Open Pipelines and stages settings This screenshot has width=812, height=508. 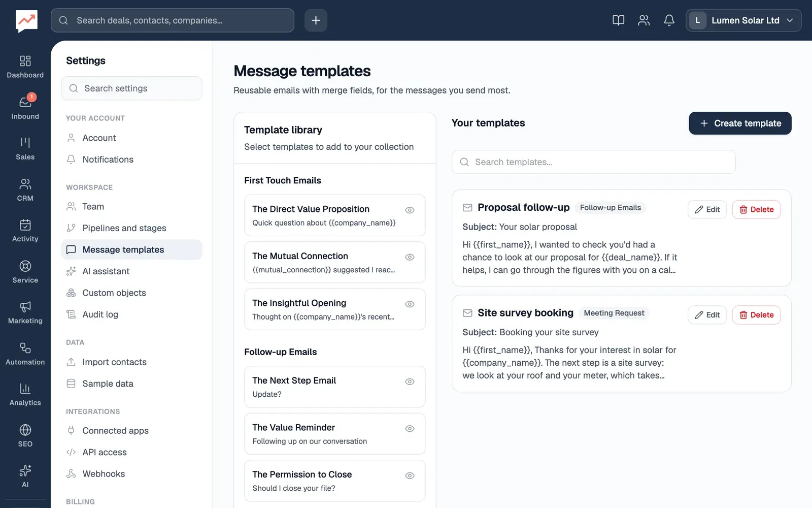131,228
